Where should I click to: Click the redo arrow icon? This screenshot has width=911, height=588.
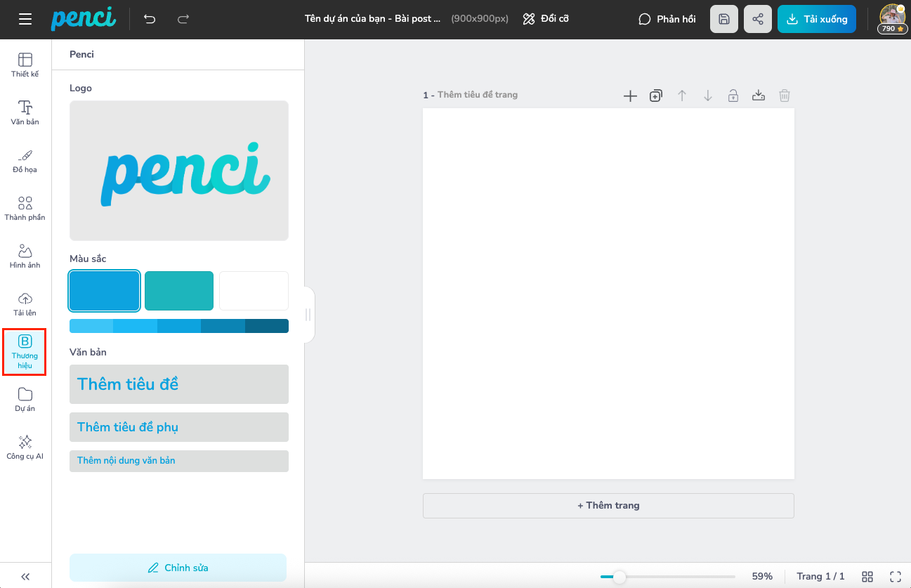pyautogui.click(x=183, y=19)
